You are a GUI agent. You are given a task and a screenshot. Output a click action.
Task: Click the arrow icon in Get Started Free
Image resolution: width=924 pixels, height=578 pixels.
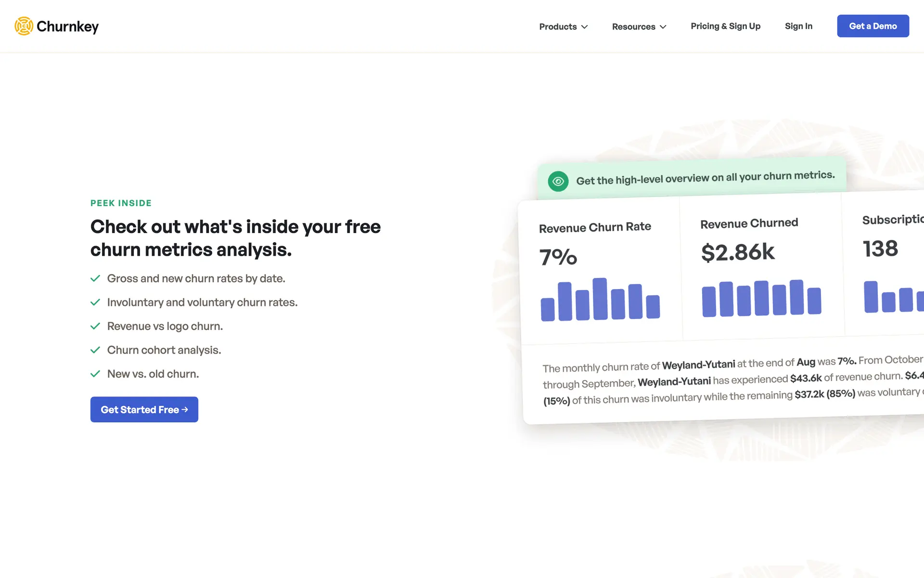pyautogui.click(x=185, y=409)
